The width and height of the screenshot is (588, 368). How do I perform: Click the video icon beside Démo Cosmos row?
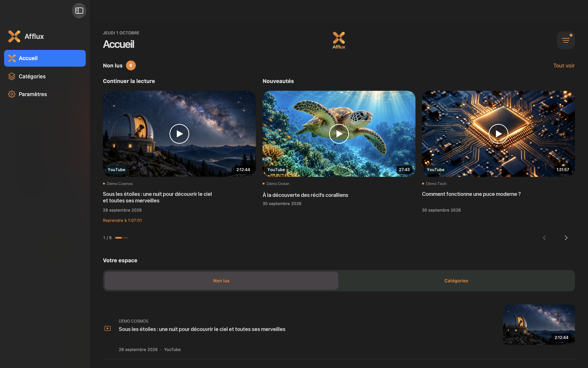pyautogui.click(x=107, y=328)
